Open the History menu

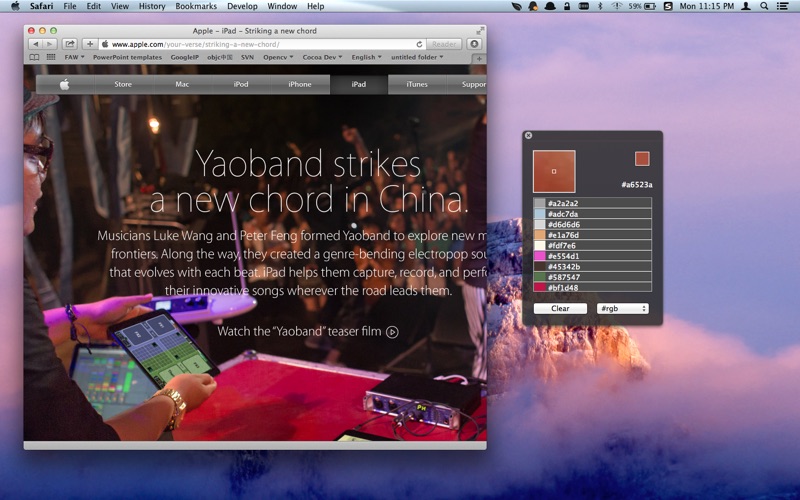[x=152, y=6]
